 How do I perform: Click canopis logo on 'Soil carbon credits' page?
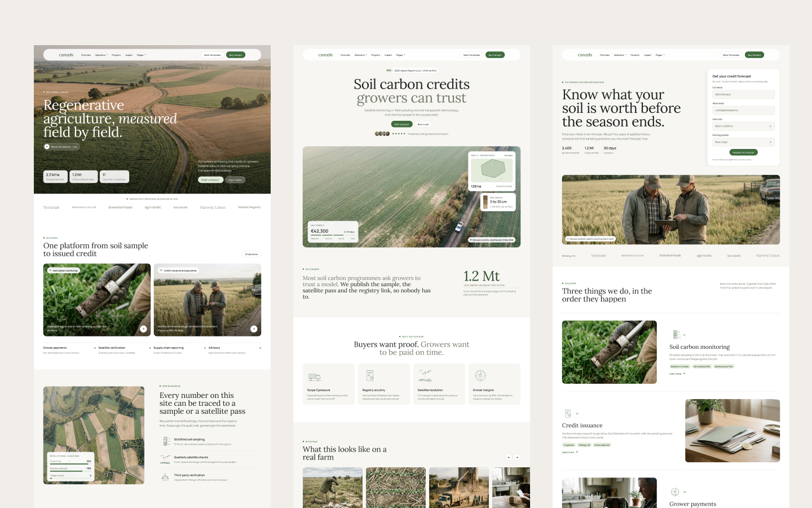coord(325,55)
